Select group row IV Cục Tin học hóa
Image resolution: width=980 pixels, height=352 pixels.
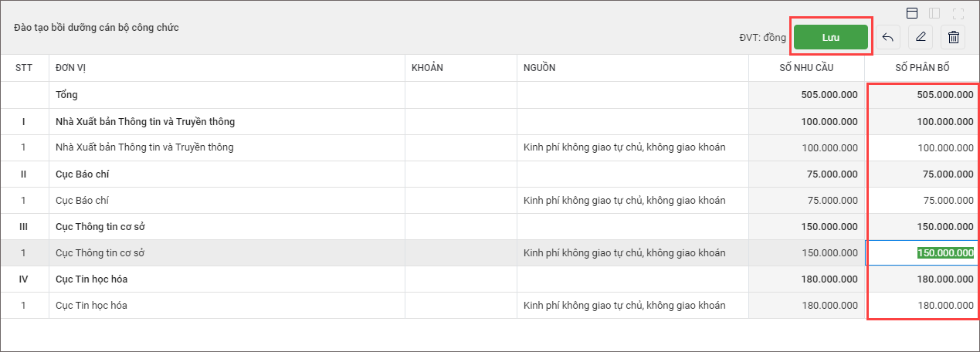click(x=91, y=279)
